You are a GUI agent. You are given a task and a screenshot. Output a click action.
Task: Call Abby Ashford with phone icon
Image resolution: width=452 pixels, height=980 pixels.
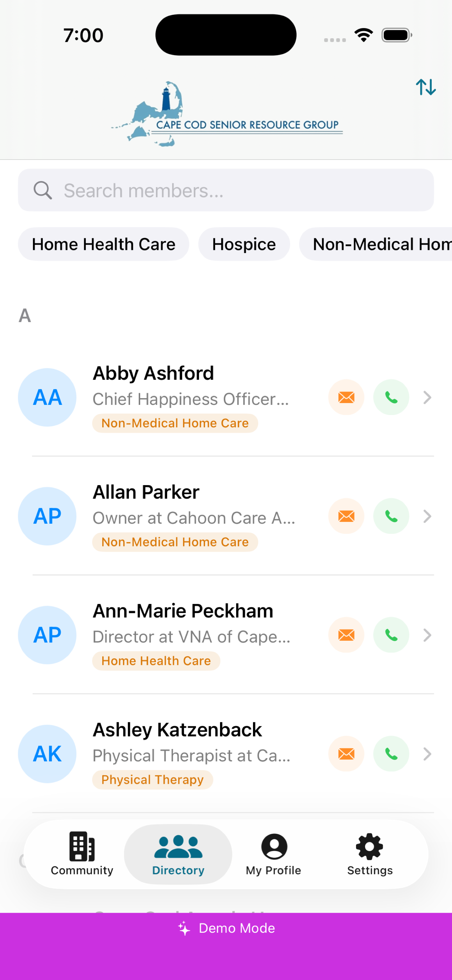[x=391, y=397]
